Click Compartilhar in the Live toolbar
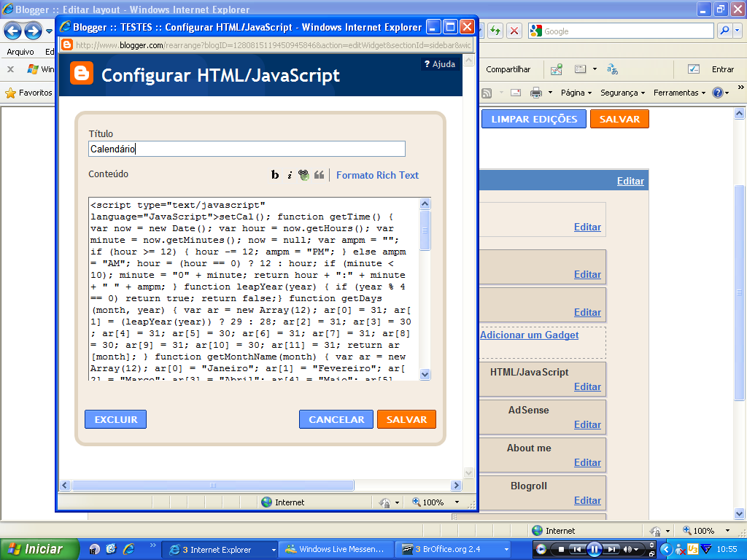The height and width of the screenshot is (560, 747). (x=508, y=69)
